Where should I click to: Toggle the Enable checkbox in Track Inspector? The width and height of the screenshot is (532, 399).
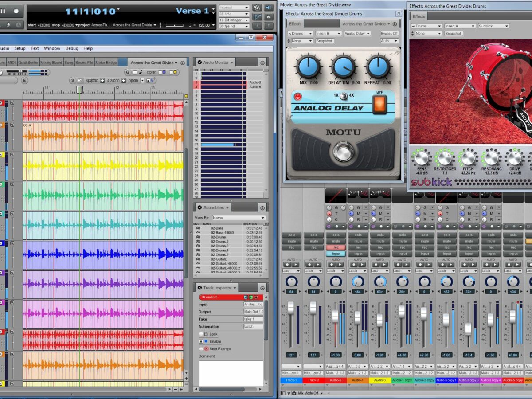pos(201,341)
